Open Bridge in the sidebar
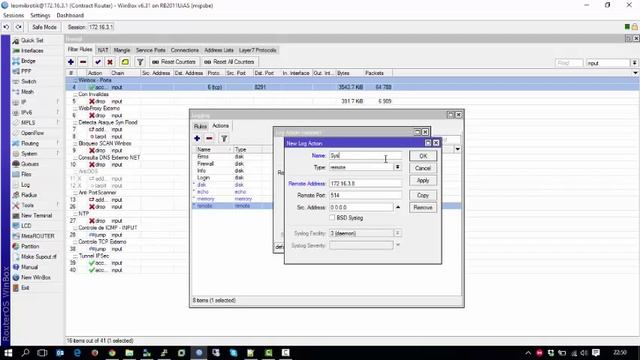640x360 pixels. click(x=28, y=61)
